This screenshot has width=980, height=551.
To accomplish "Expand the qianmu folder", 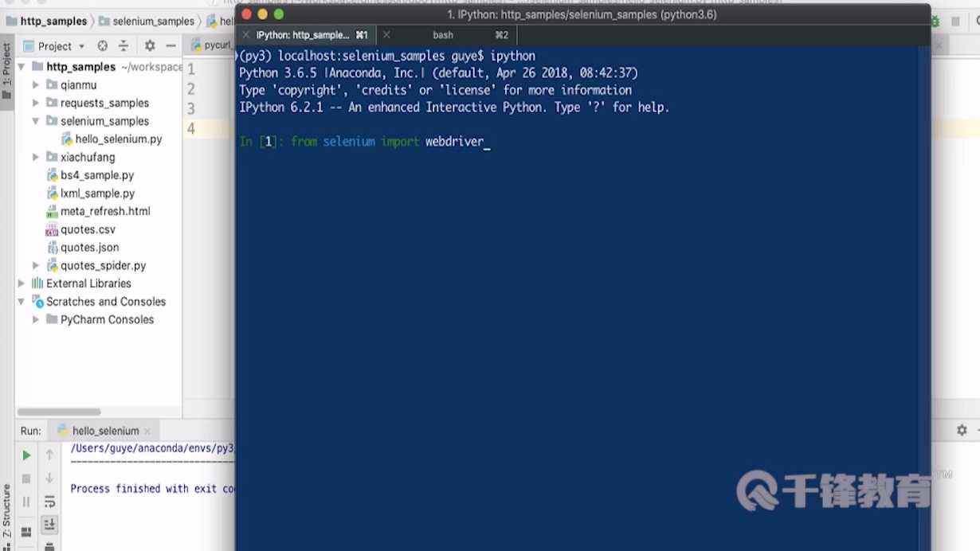I will click(36, 85).
